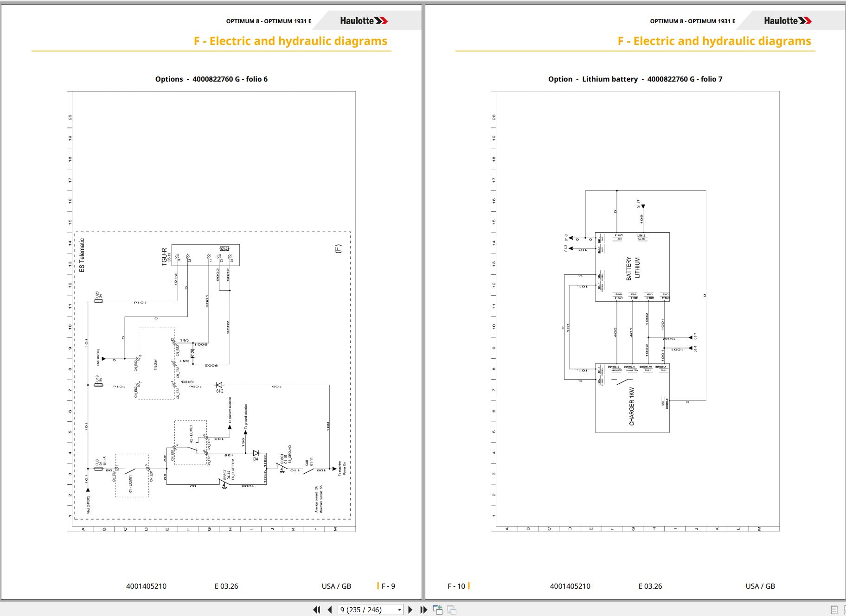Click the Haulotte logo on the left page
The image size is (846, 616).
[364, 21]
